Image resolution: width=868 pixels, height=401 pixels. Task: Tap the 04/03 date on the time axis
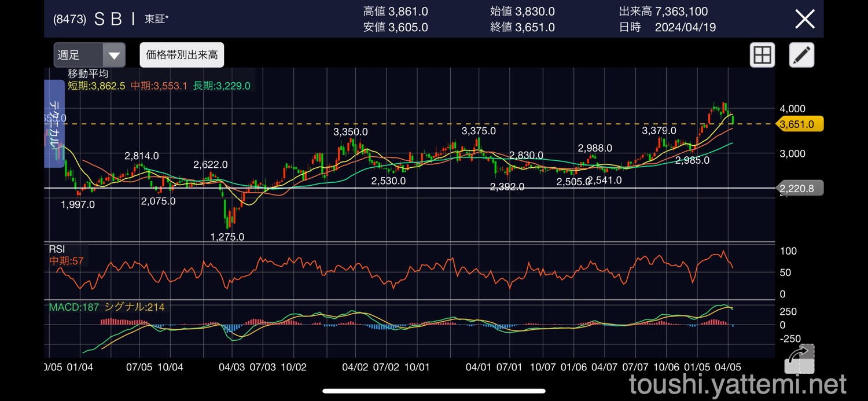tap(232, 367)
